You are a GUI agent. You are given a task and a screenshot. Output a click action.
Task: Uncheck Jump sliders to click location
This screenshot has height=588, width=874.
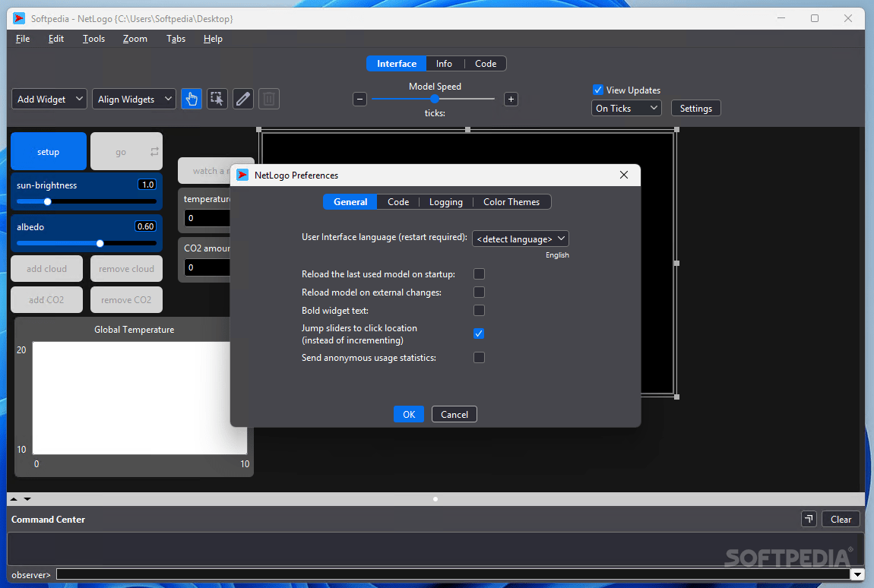pos(479,334)
